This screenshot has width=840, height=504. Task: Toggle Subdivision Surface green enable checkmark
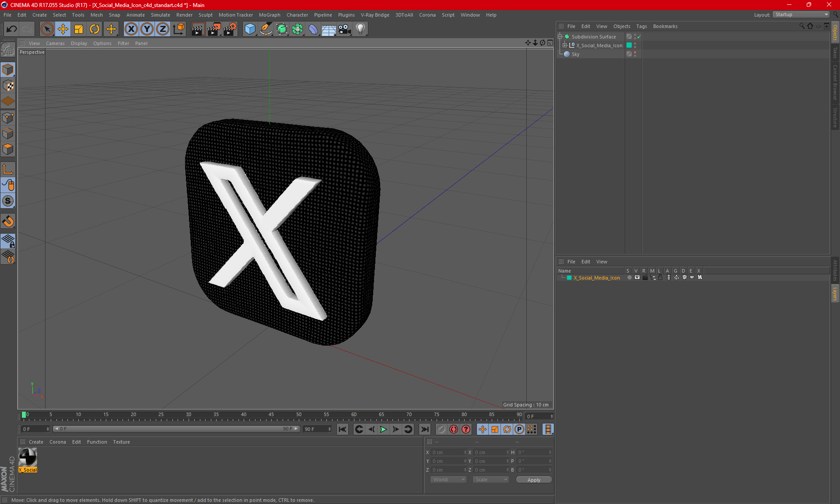click(x=639, y=37)
